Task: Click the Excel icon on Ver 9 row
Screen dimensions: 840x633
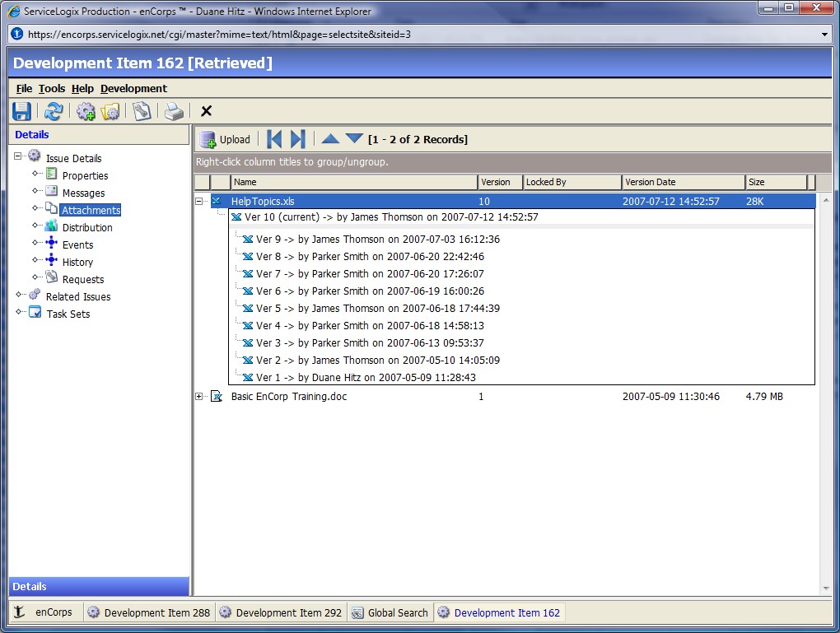Action: 248,240
